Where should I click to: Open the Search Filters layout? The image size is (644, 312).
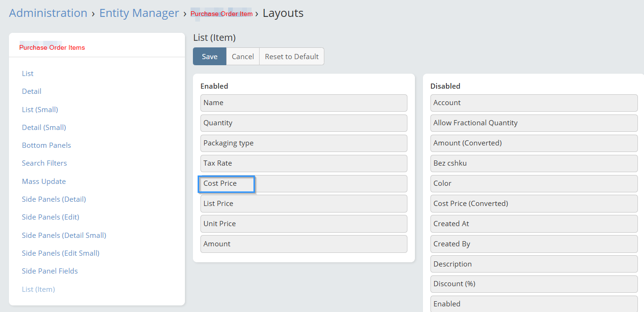click(x=44, y=163)
